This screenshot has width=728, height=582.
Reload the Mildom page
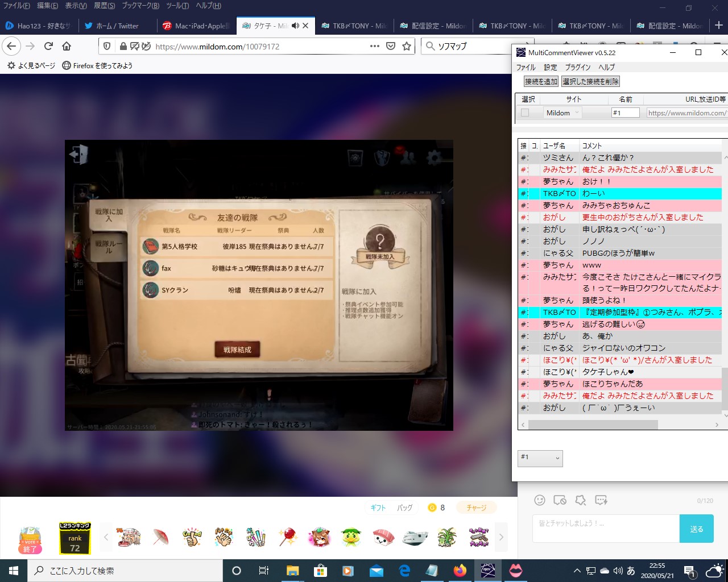[x=49, y=46]
